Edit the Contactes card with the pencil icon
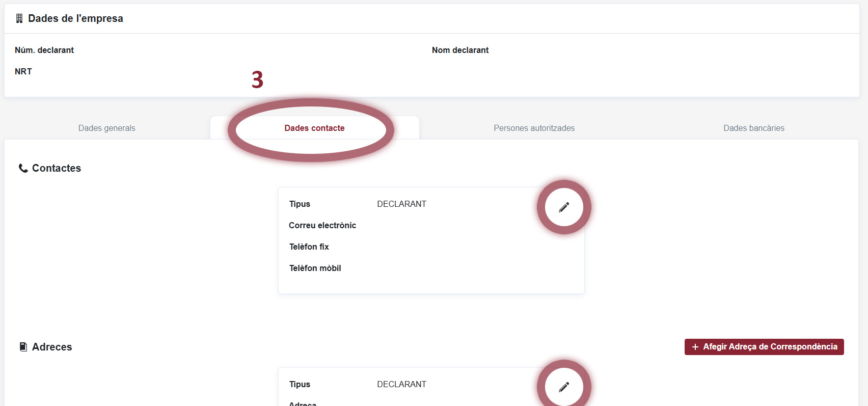The width and height of the screenshot is (868, 406). (x=564, y=207)
